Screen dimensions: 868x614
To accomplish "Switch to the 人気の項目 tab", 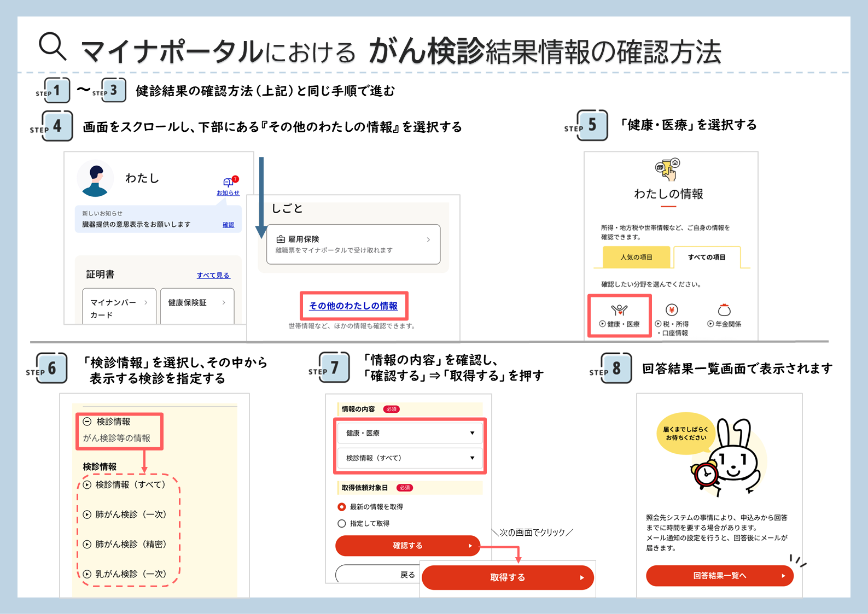I will click(636, 257).
